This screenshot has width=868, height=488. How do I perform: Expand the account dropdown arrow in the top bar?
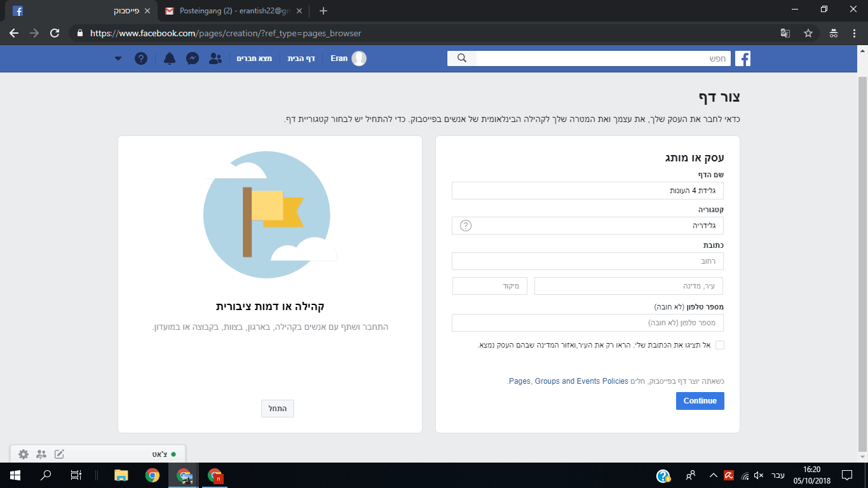coord(118,58)
